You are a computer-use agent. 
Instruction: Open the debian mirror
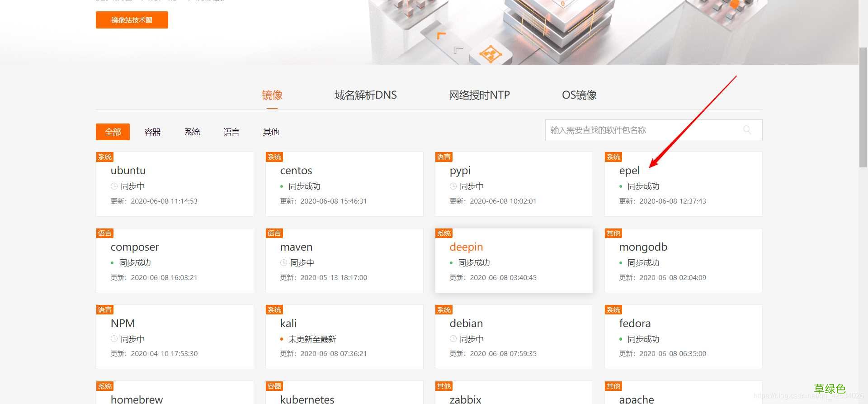[x=466, y=323]
